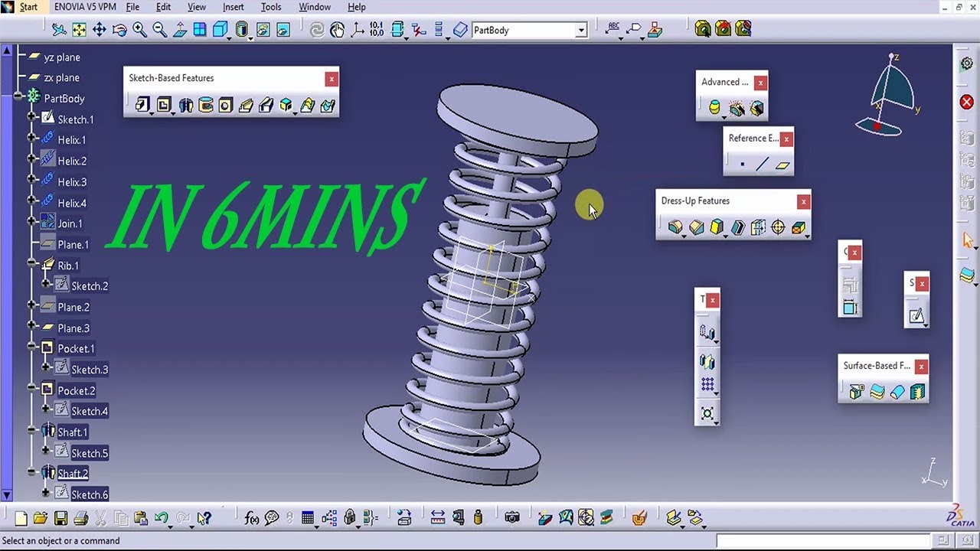The height and width of the screenshot is (551, 980).
Task: Click the tree scroll-up arrow
Action: (x=8, y=51)
